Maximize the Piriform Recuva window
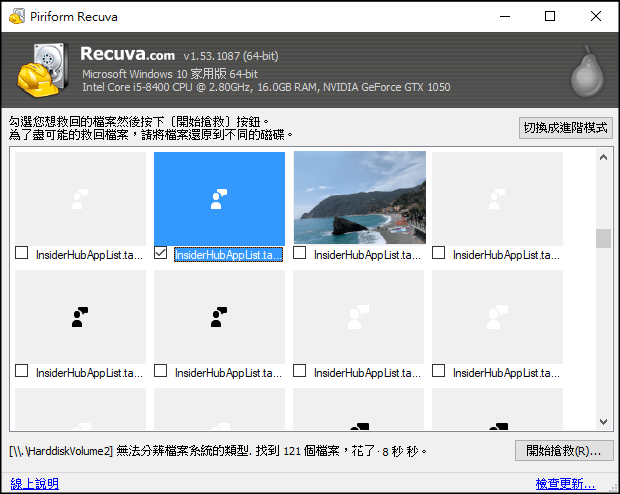The width and height of the screenshot is (620, 494). coord(550,16)
